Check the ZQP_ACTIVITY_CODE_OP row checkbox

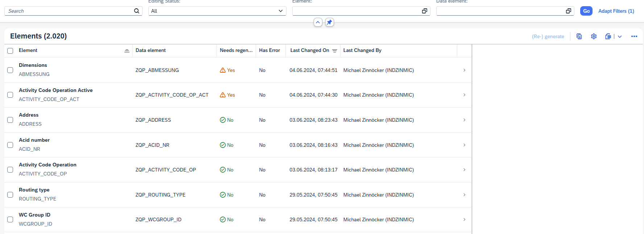10,170
